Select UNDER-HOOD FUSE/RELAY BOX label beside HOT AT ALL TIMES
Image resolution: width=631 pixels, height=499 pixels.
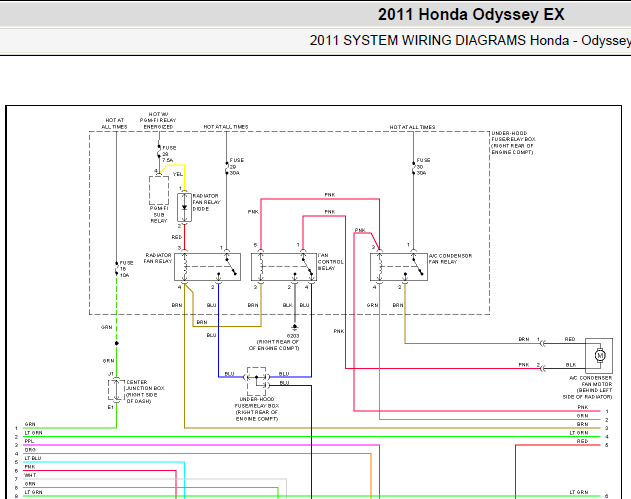513,142
